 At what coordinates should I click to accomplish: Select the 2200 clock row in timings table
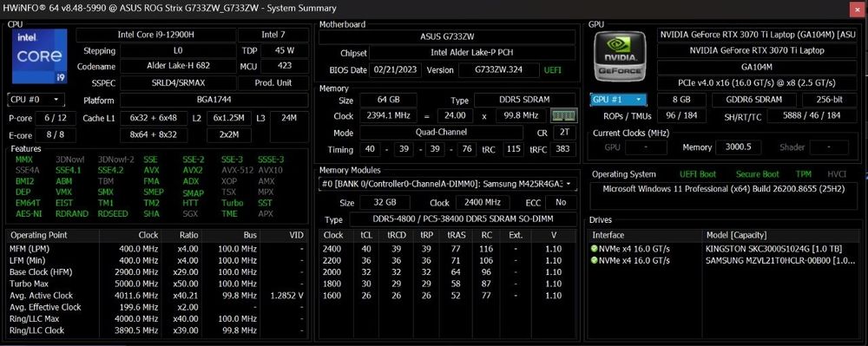tap(446, 260)
